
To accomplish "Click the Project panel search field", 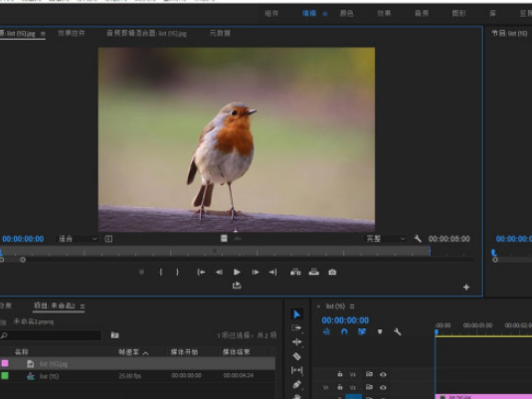I will click(51, 335).
